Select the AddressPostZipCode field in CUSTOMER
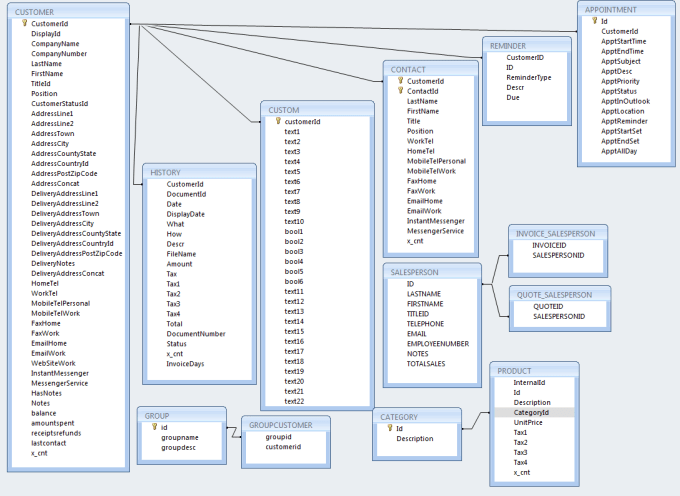Image resolution: width=680 pixels, height=496 pixels. click(64, 173)
